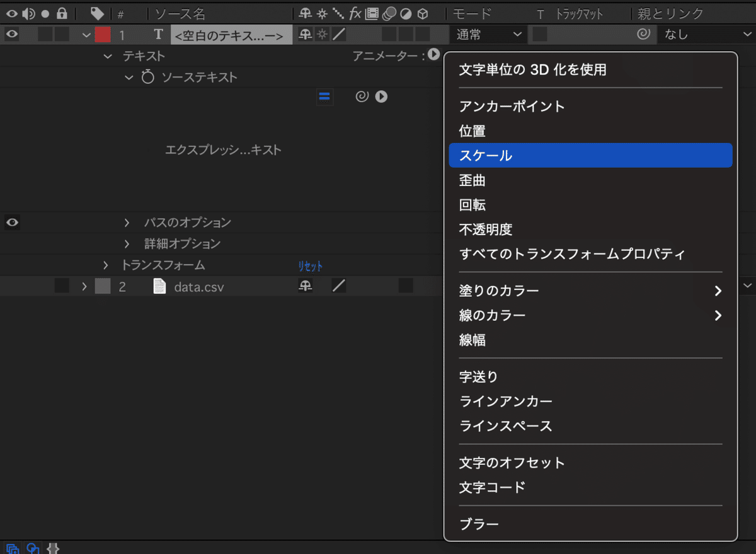
Task: Click the リセット link for トランスフォーム
Action: click(x=310, y=267)
